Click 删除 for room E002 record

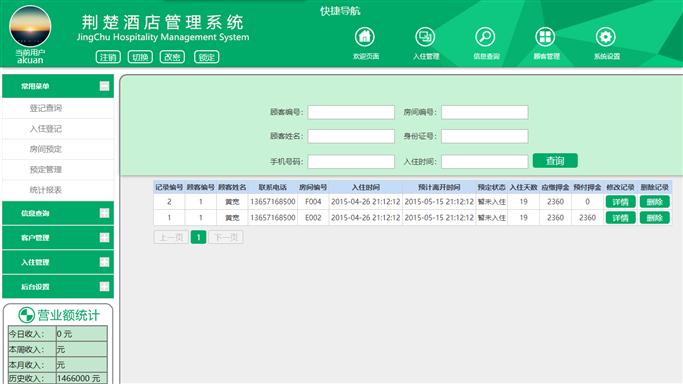click(x=654, y=218)
